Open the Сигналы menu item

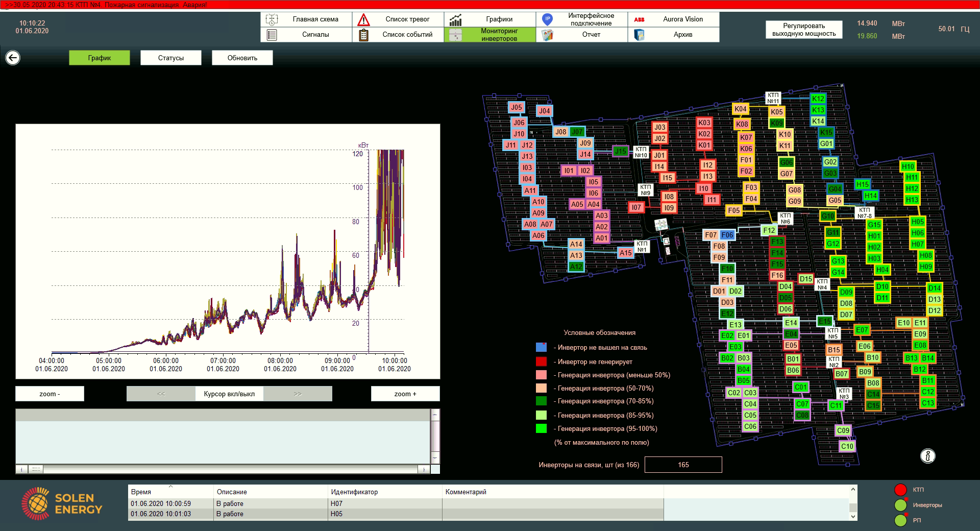[315, 35]
